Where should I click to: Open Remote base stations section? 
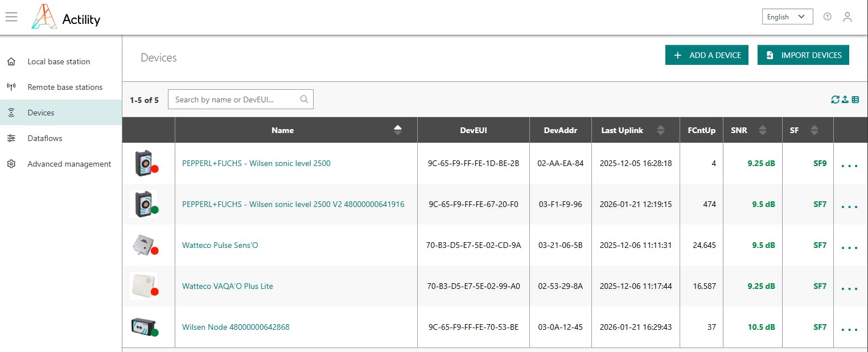pyautogui.click(x=65, y=87)
